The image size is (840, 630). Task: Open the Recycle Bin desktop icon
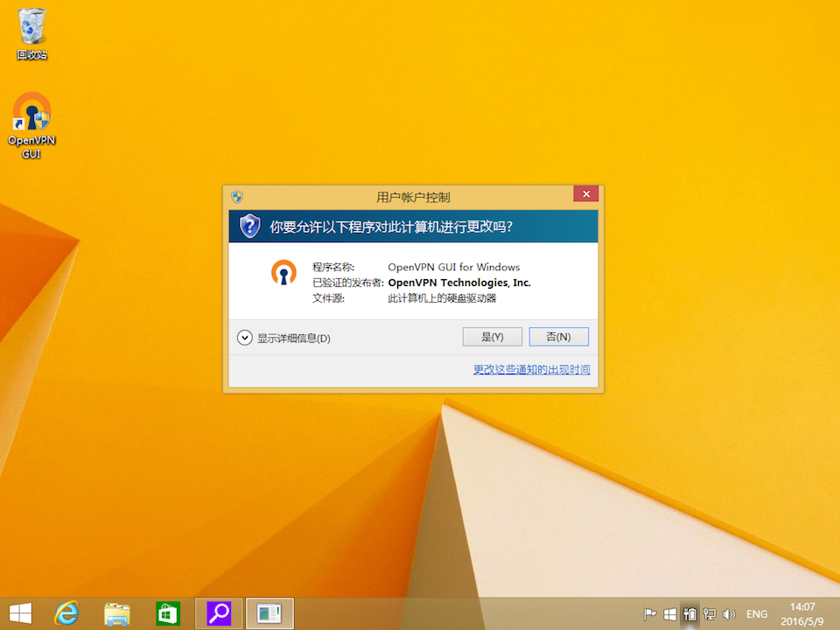(31, 34)
